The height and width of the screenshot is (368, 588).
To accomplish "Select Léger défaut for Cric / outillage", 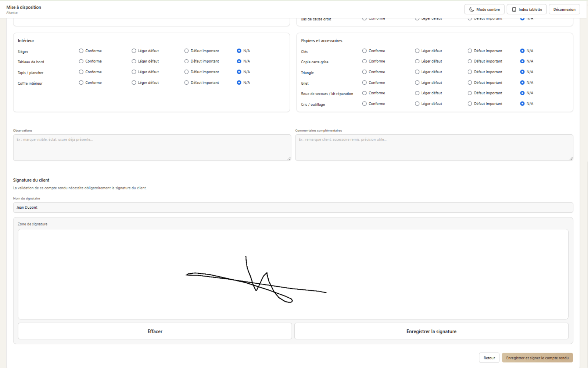I will tap(417, 104).
